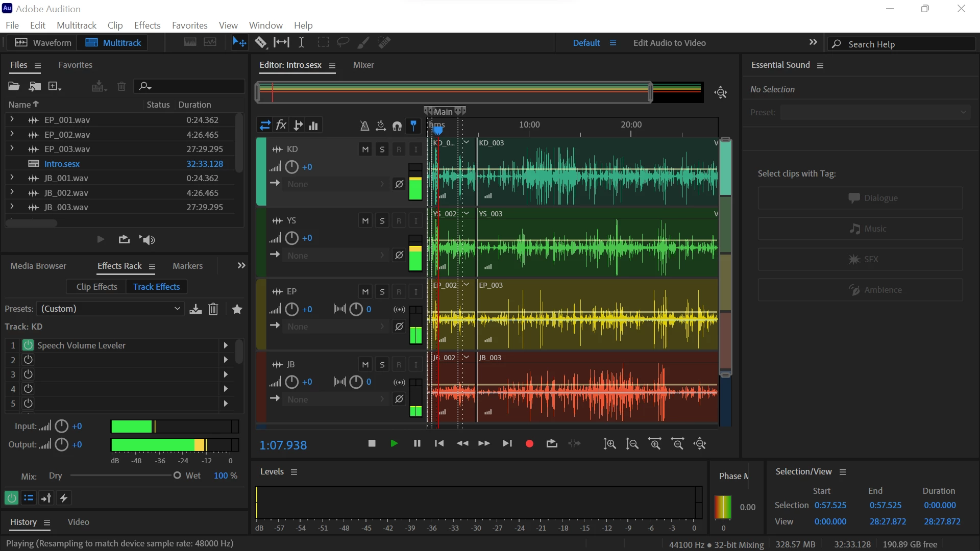The height and width of the screenshot is (551, 980).
Task: Mute the KD track
Action: pyautogui.click(x=365, y=149)
